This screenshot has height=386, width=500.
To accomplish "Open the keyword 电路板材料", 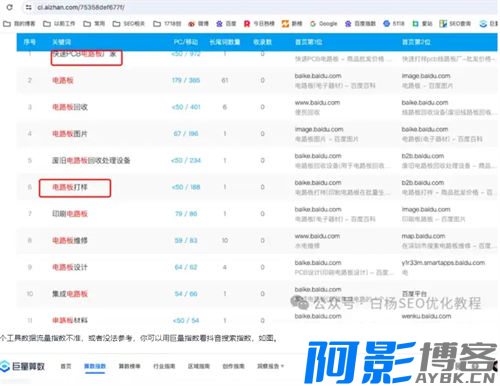I will click(70, 320).
